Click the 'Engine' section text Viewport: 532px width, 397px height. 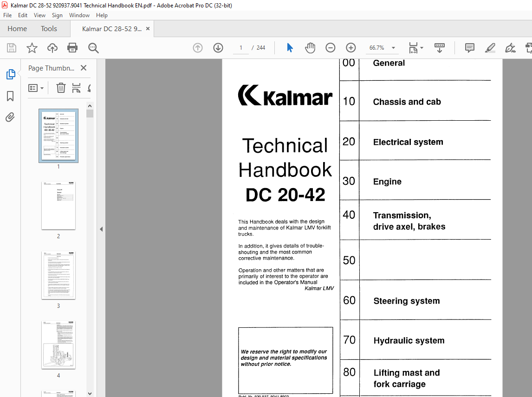point(387,182)
